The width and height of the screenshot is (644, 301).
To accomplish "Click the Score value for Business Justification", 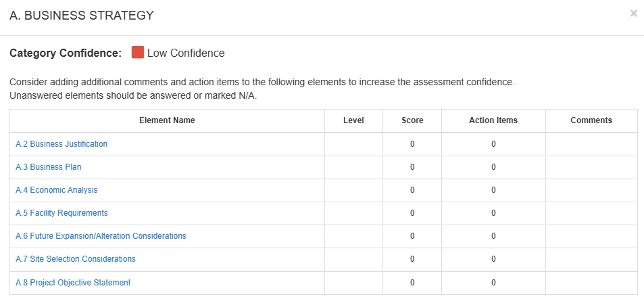I will [412, 144].
